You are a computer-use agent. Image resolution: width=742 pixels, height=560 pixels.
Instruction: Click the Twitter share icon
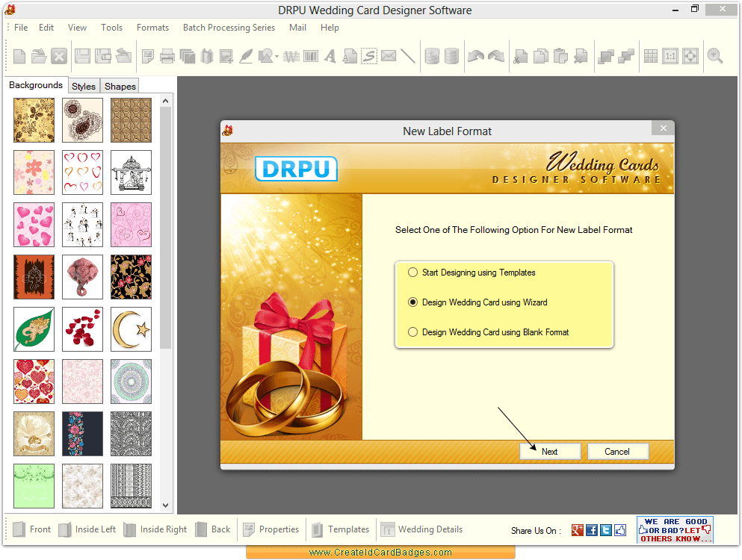point(606,530)
